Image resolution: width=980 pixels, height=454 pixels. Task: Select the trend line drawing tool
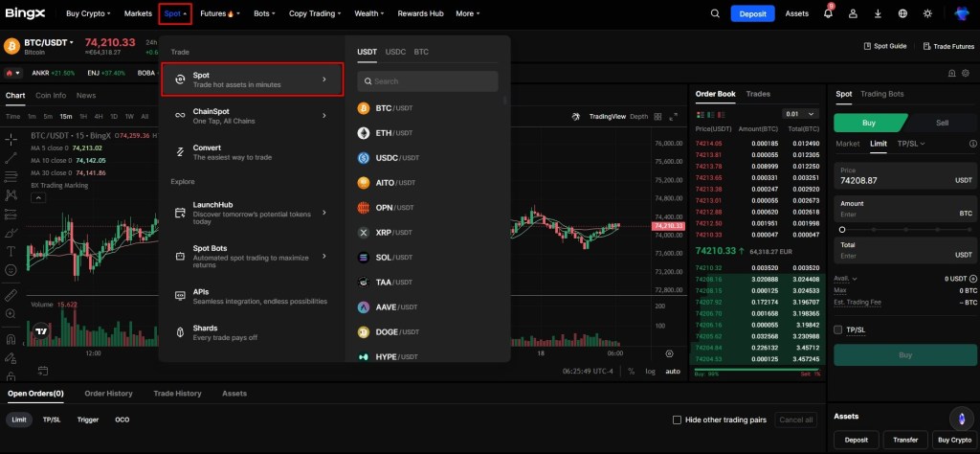pos(11,158)
